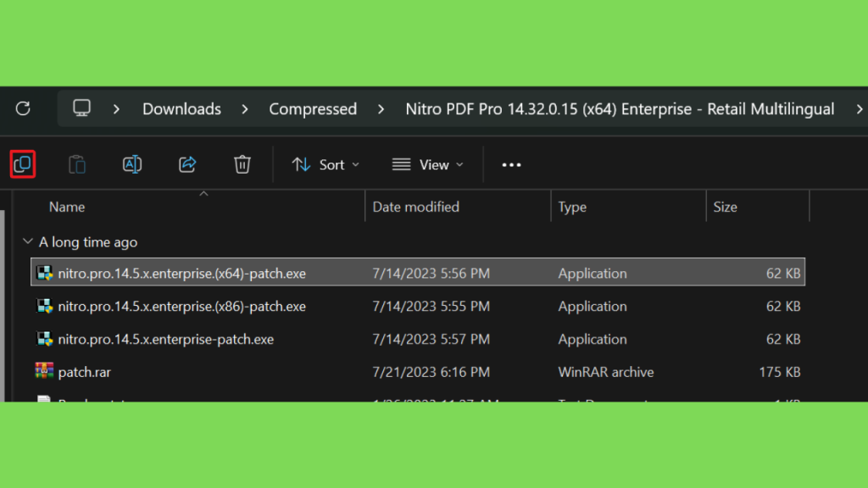Click the enterprise-patch.exe application icon
The image size is (868, 488).
pos(44,339)
